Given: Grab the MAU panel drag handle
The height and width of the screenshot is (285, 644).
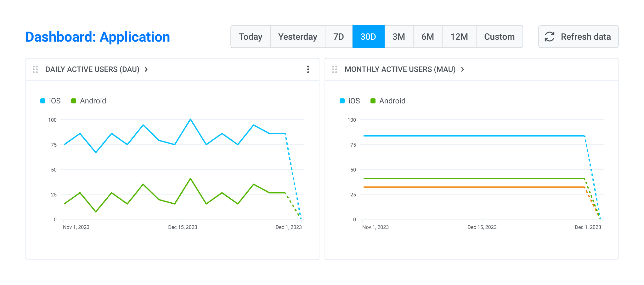Looking at the screenshot, I should pos(335,69).
